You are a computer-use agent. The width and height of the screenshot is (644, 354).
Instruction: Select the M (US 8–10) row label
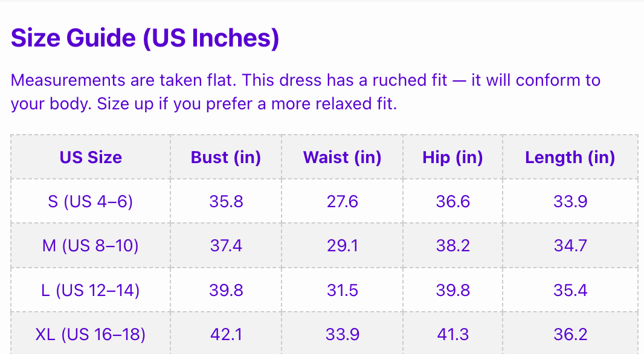[91, 246]
